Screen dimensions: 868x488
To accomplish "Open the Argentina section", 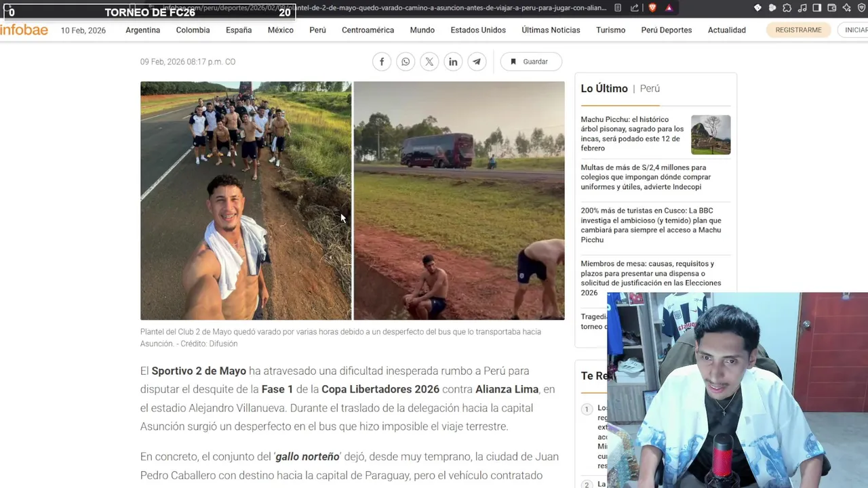I will [142, 30].
